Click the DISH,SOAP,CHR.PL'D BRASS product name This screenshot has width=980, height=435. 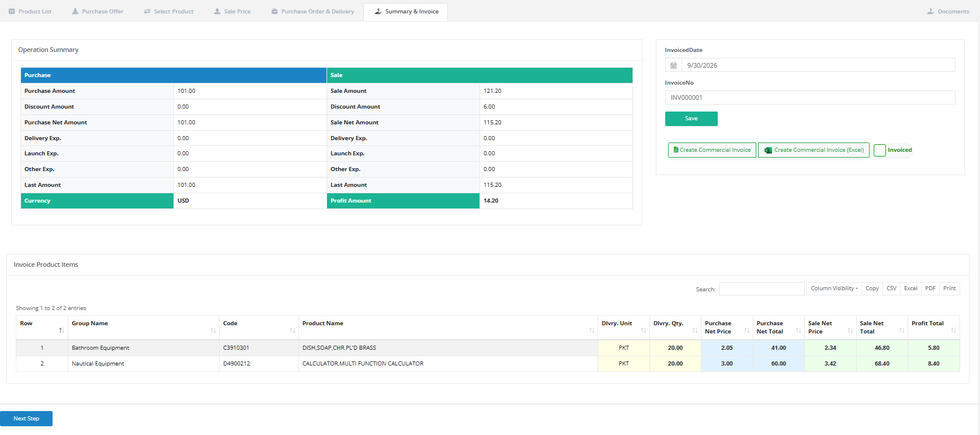339,348
